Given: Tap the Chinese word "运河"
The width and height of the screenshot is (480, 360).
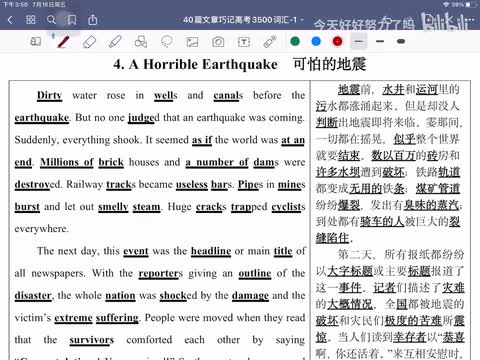Looking at the screenshot, I should coord(427,89).
